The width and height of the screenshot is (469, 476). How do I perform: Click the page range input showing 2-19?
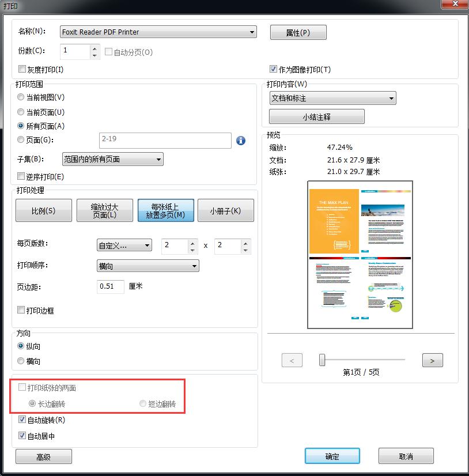pos(165,140)
